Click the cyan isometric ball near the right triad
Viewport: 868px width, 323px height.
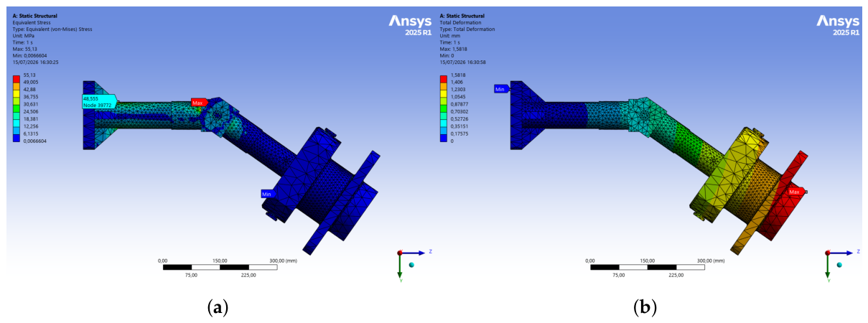pos(839,265)
